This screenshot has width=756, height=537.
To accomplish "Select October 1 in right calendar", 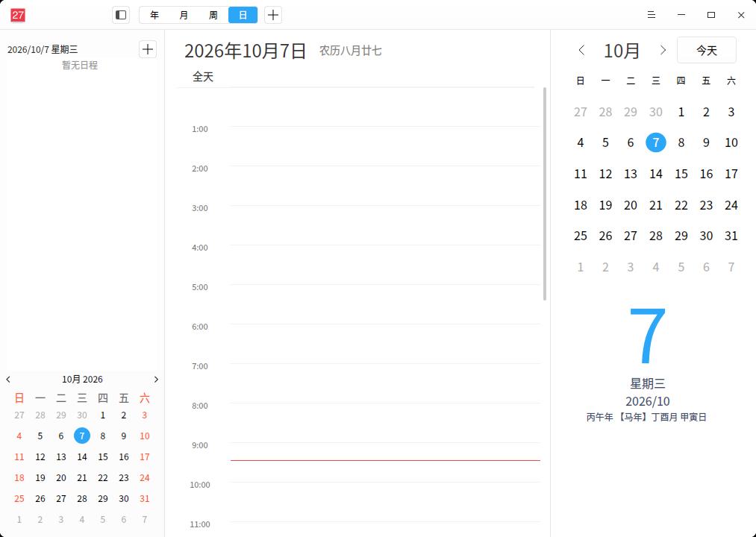I will point(681,112).
